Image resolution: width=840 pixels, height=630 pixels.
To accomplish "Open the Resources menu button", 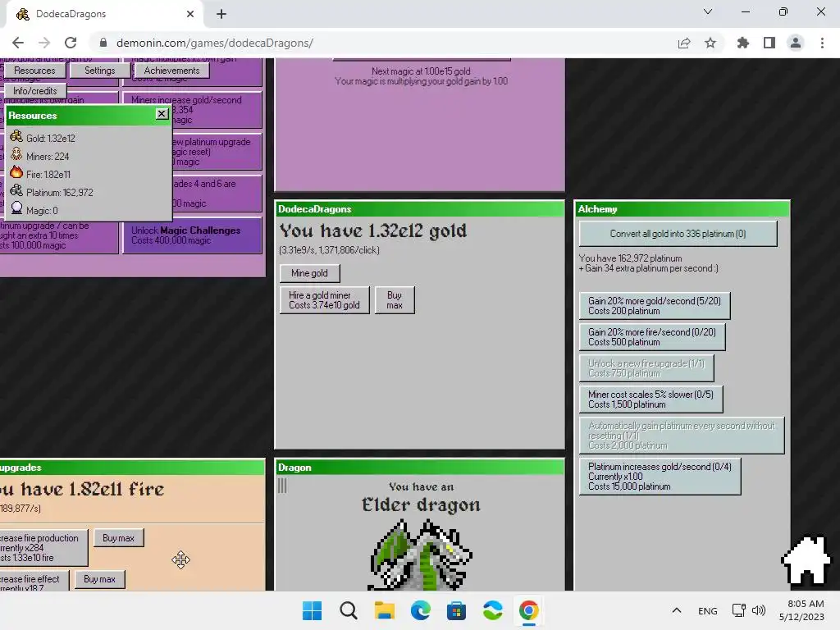I will pos(34,71).
